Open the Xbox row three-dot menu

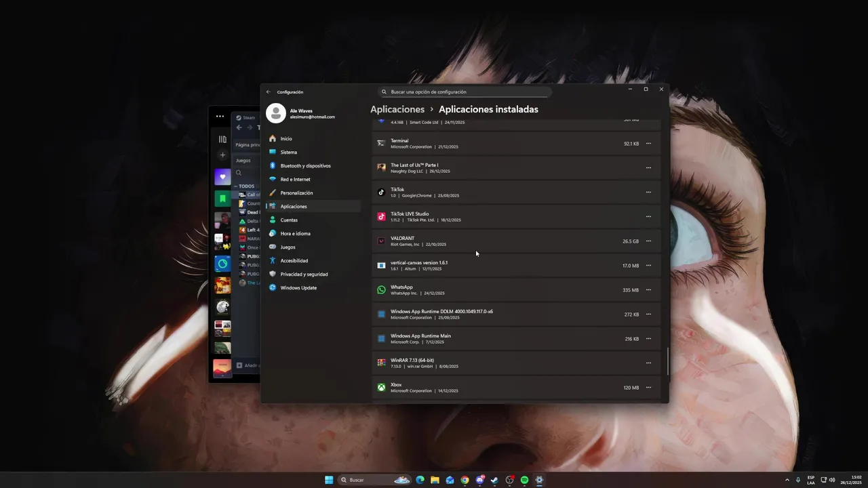(x=648, y=388)
